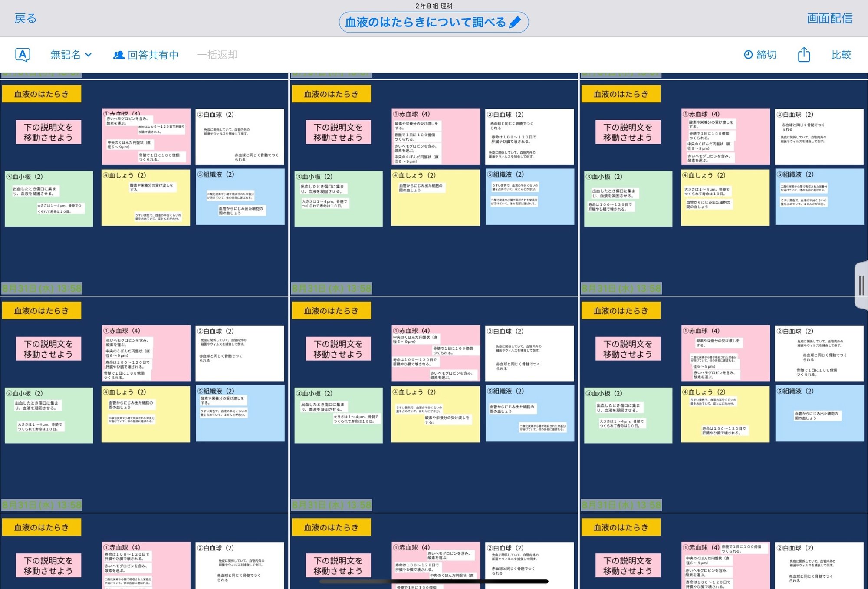
Task: Select the top-left student answer board
Action: tap(143, 182)
